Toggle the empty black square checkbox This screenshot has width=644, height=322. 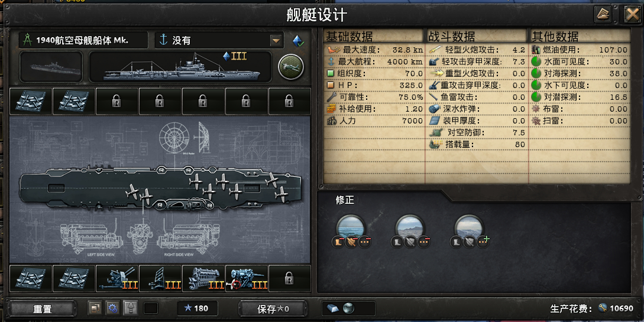[151, 308]
